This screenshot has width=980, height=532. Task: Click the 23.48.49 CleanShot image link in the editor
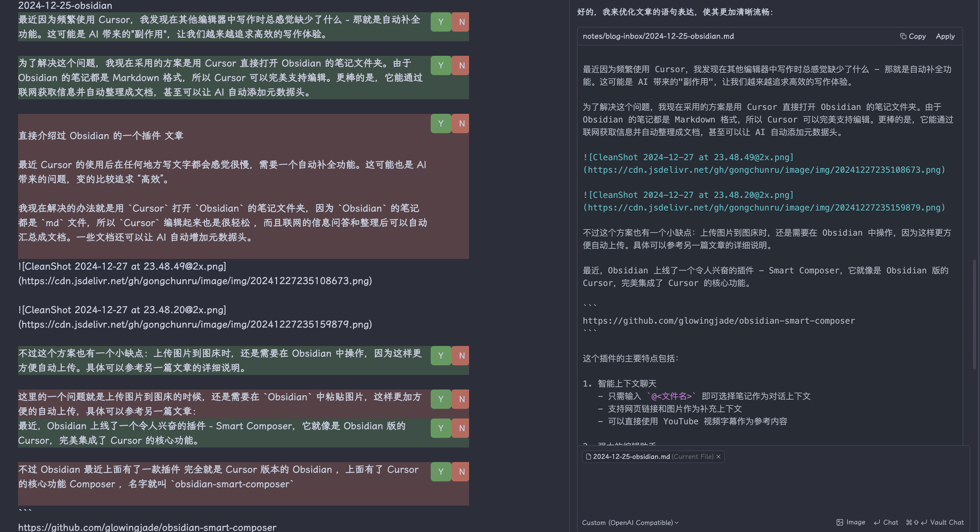(195, 273)
